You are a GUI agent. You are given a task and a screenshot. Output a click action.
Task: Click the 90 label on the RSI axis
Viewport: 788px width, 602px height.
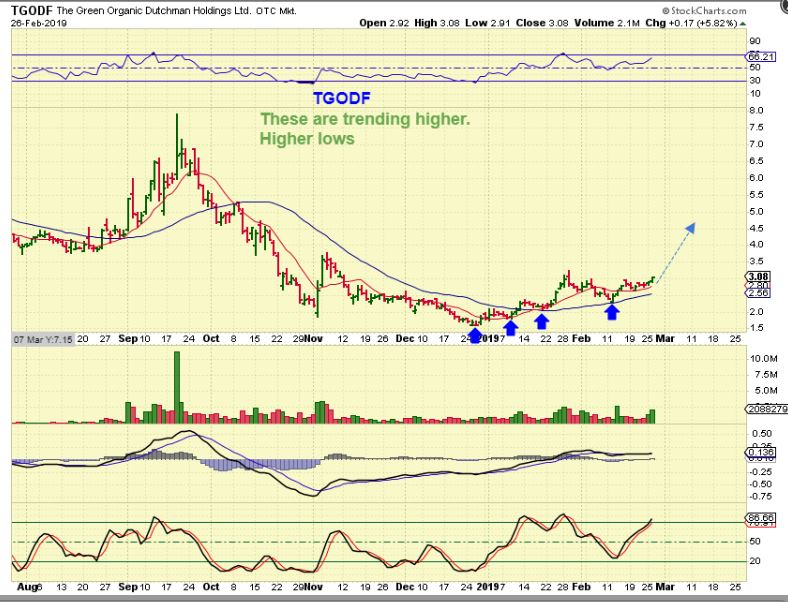click(755, 41)
